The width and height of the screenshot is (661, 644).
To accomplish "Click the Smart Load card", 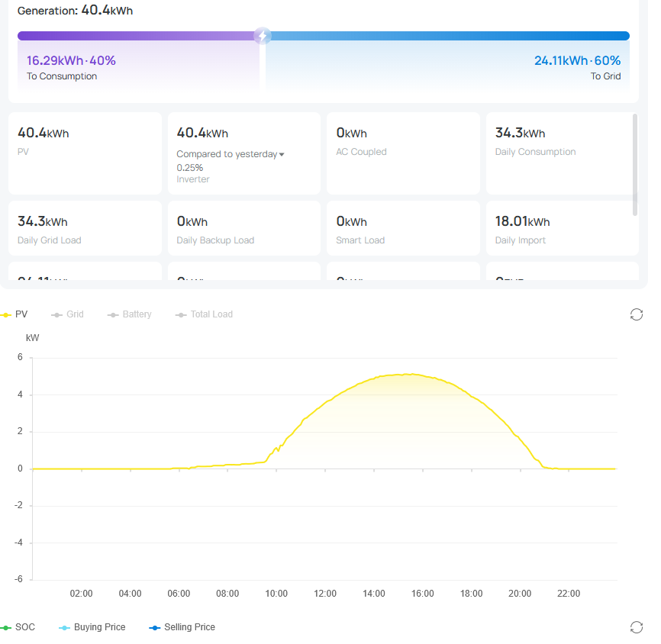I will pyautogui.click(x=402, y=228).
